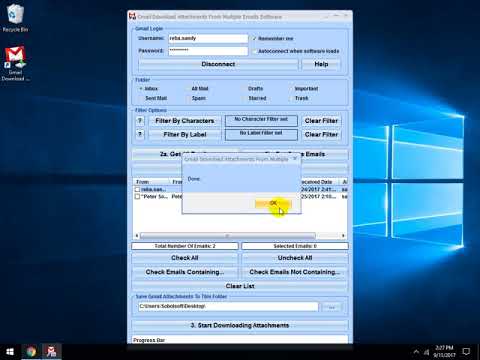480x360 pixels.
Task: Close the Done dialog with X
Action: click(x=295, y=159)
